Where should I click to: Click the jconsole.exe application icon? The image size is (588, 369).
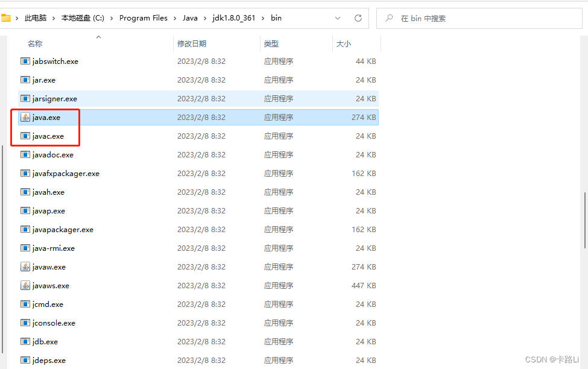point(25,323)
